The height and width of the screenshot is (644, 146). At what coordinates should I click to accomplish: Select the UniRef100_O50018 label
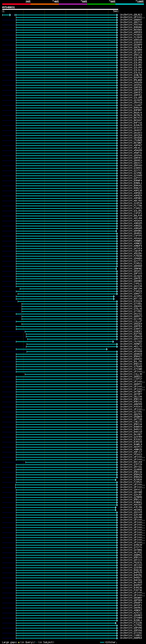click(x=131, y=103)
